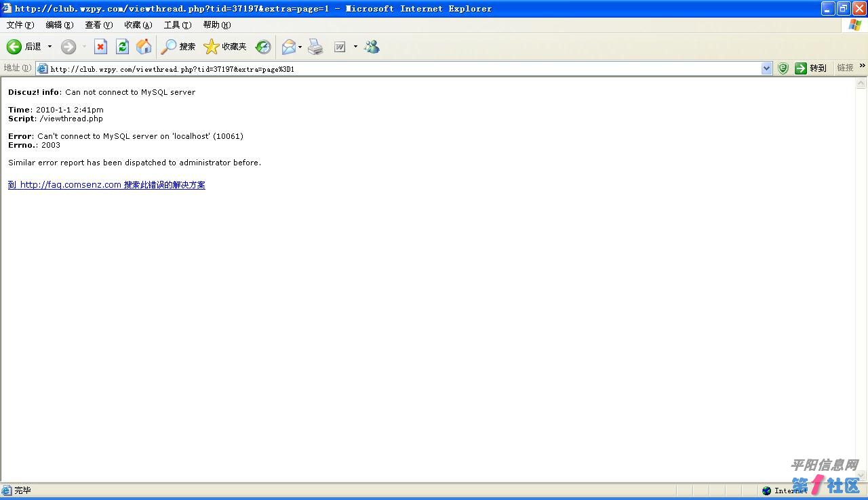868x500 pixels.
Task: Open the Messenger people icon
Action: pos(372,47)
